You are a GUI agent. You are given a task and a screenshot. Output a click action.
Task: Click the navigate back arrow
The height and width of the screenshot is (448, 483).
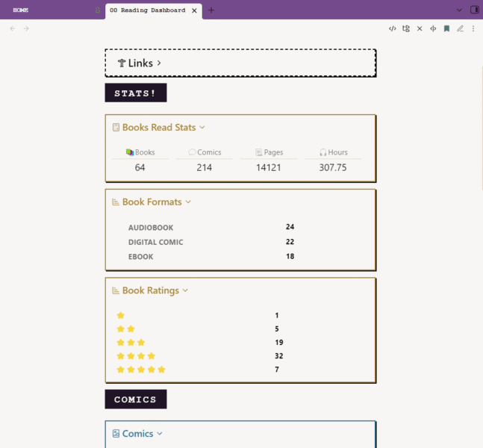12,28
